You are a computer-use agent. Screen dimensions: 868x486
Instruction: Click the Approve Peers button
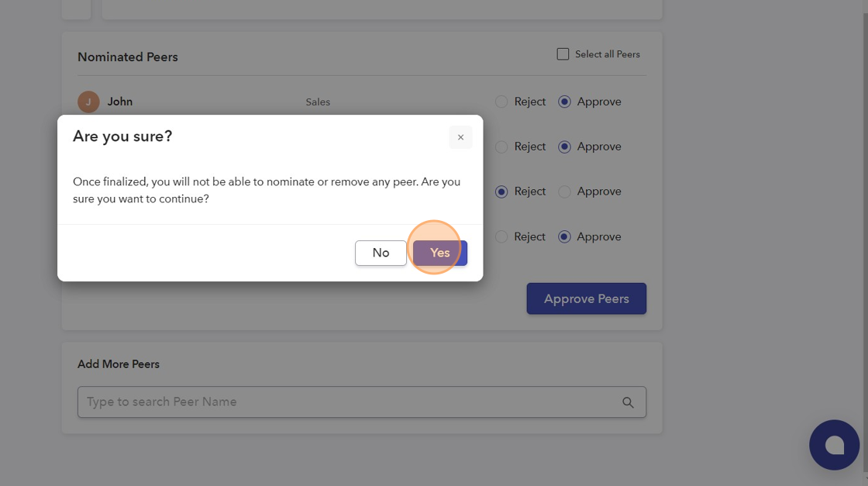(x=586, y=298)
